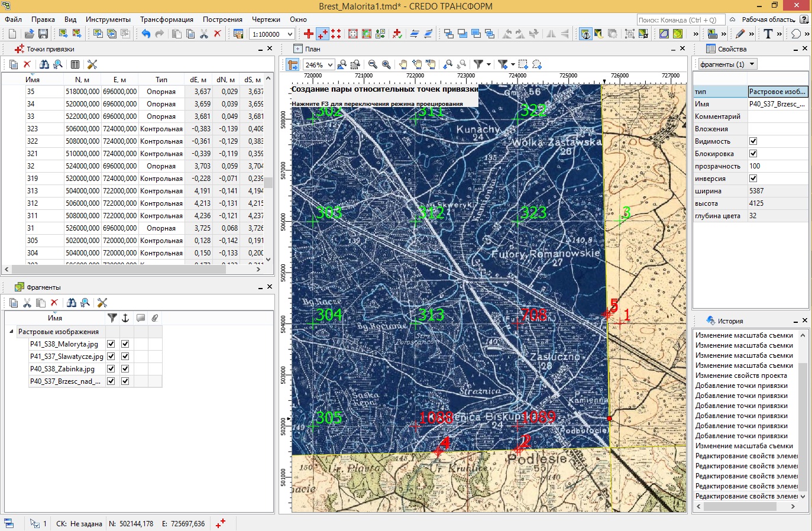Undo the last action with the blue arrow
Viewport: 812px width, 531px height.
coord(145,34)
